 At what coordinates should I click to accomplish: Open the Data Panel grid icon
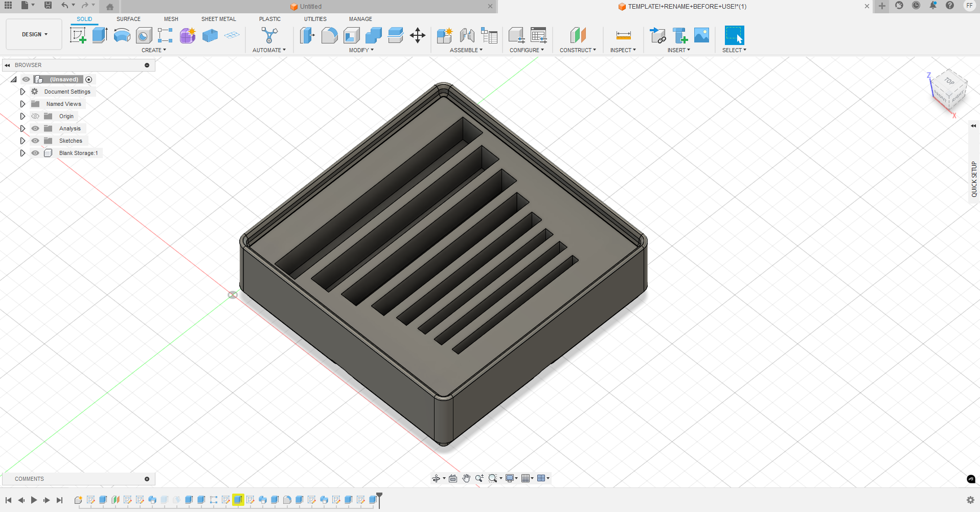point(8,6)
